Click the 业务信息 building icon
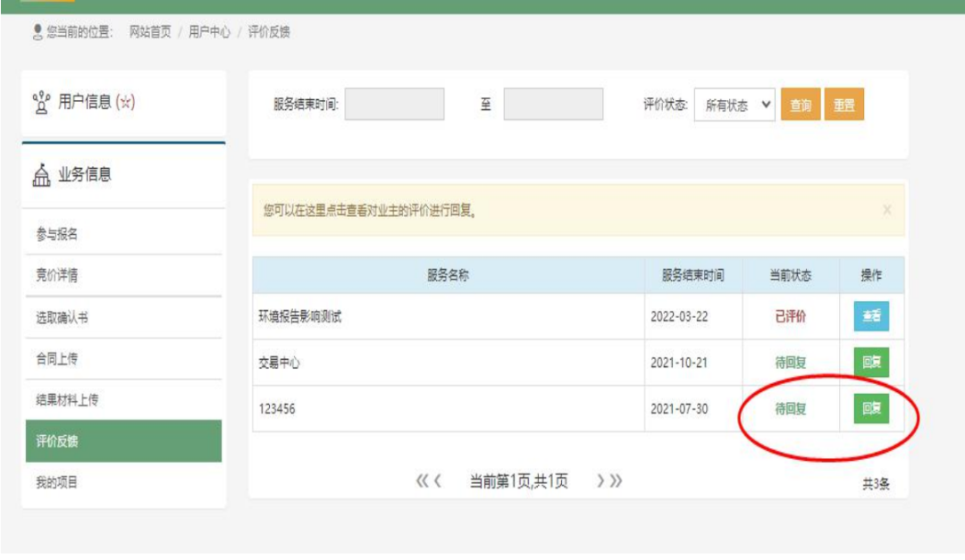965x560 pixels. (41, 175)
